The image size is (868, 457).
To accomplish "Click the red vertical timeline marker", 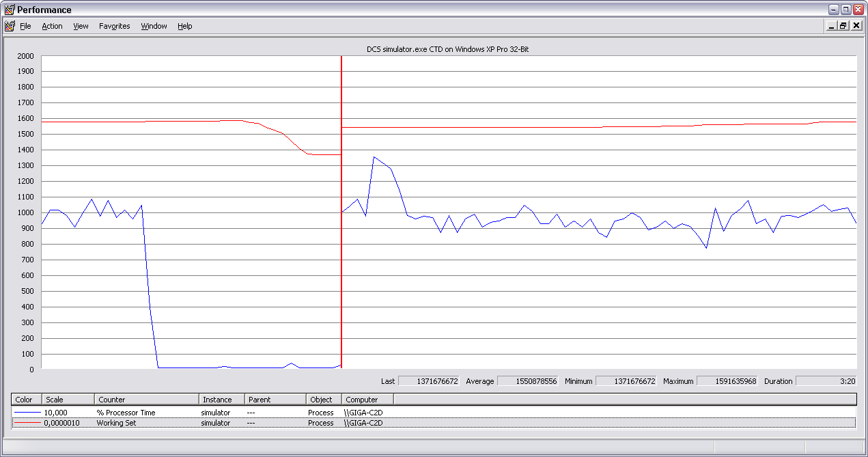I will [341, 212].
